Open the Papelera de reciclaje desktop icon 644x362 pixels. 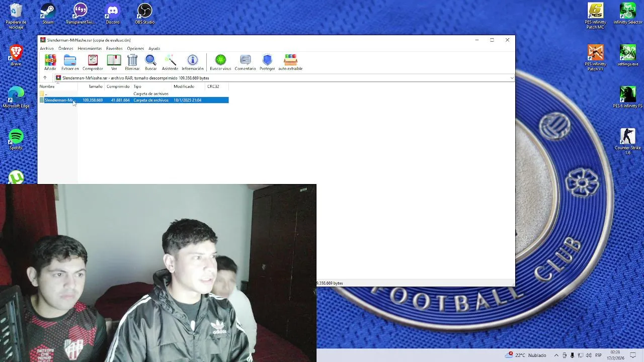[x=16, y=17]
